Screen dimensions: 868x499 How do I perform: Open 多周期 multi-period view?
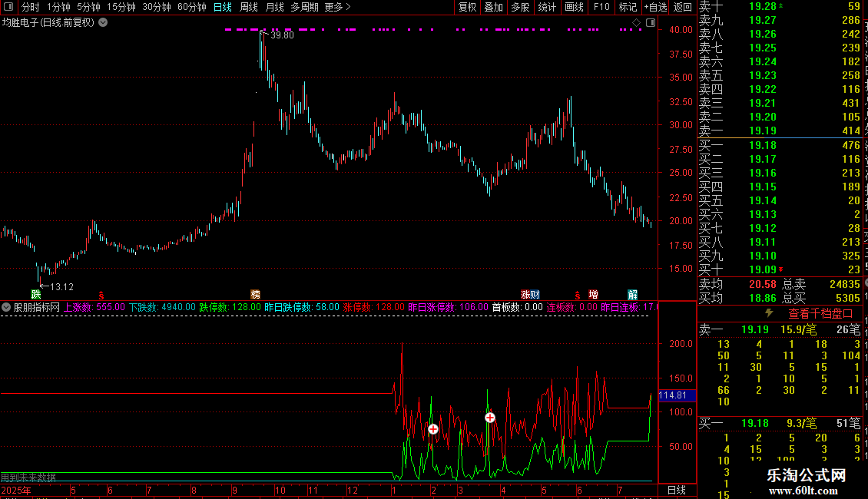pos(304,7)
